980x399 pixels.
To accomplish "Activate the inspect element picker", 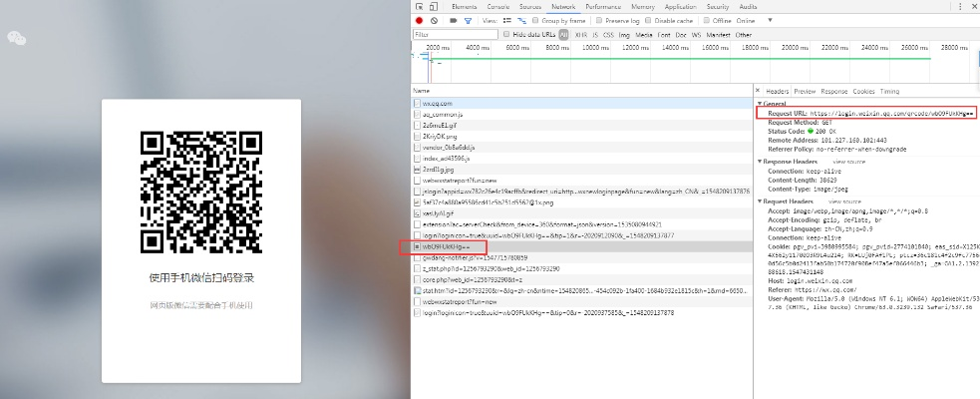I will pos(420,6).
